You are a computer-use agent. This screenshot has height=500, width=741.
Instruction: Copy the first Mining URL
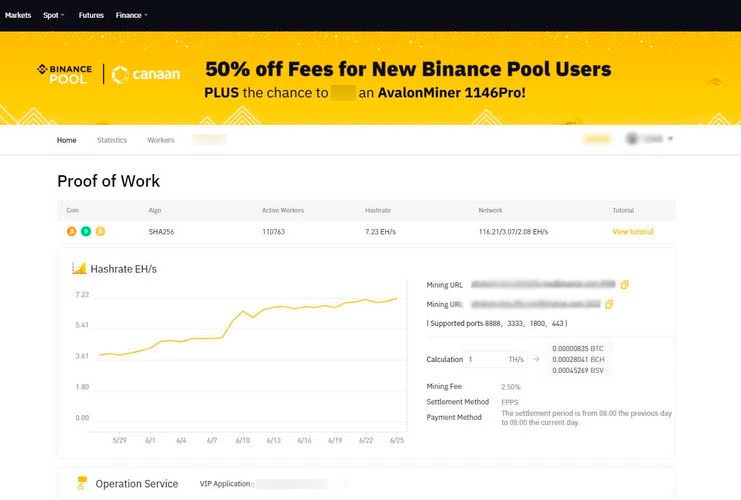pyautogui.click(x=625, y=285)
